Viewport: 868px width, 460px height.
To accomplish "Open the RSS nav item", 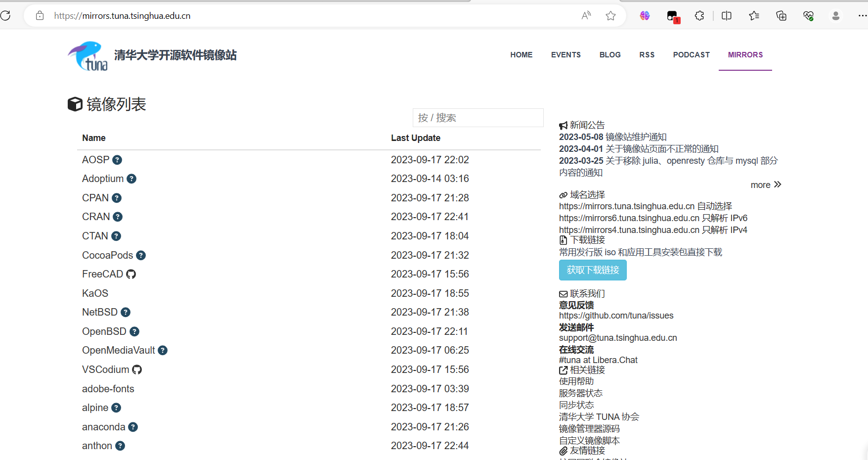I will pos(647,55).
